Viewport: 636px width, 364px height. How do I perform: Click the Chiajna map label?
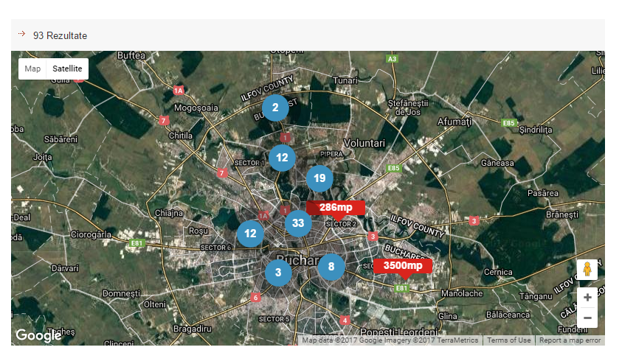tap(169, 213)
